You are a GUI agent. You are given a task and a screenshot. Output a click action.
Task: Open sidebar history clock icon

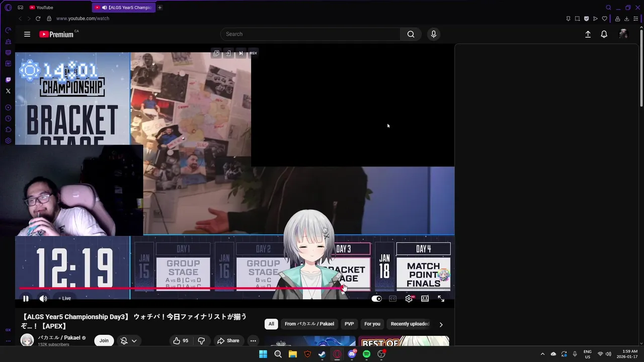(x=8, y=119)
